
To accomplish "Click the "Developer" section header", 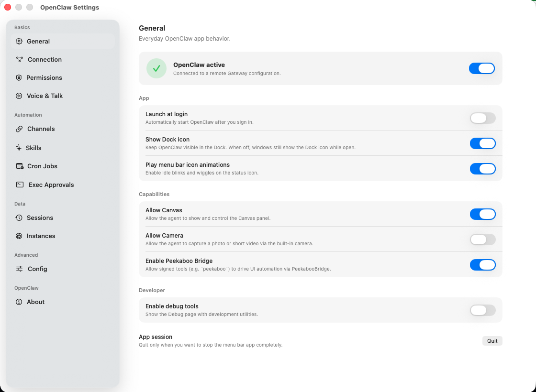I will (152, 290).
